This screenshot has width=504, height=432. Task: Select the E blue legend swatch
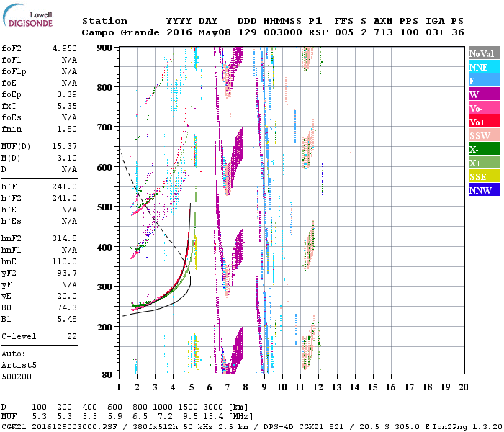[x=484, y=81]
